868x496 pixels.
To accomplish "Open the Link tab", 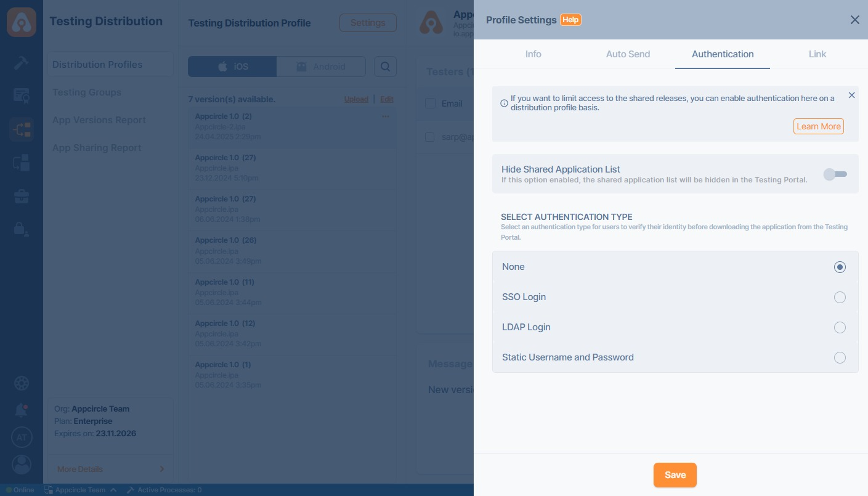I will 817,54.
